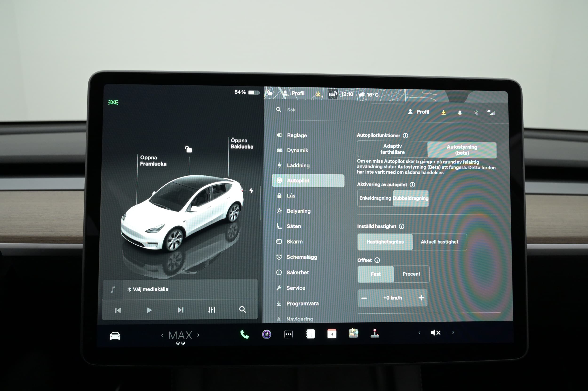Open the calendar app icon

[332, 334]
